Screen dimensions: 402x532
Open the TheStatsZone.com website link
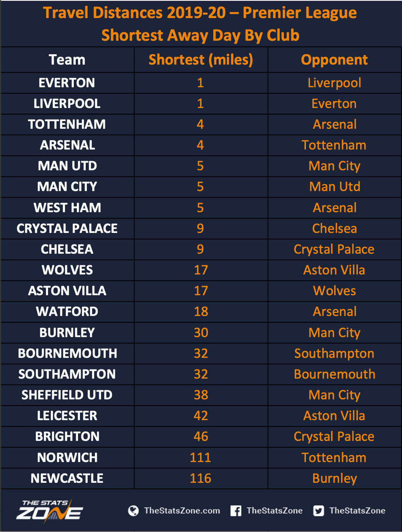[x=182, y=511]
